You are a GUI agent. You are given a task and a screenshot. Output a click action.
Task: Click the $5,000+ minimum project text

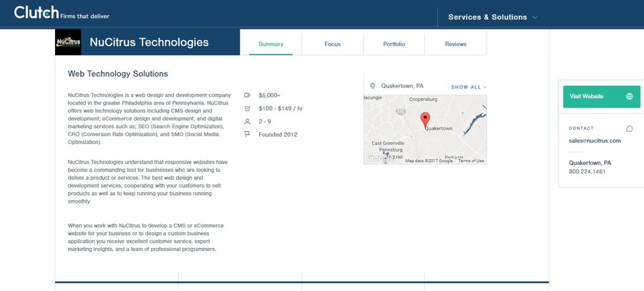270,95
